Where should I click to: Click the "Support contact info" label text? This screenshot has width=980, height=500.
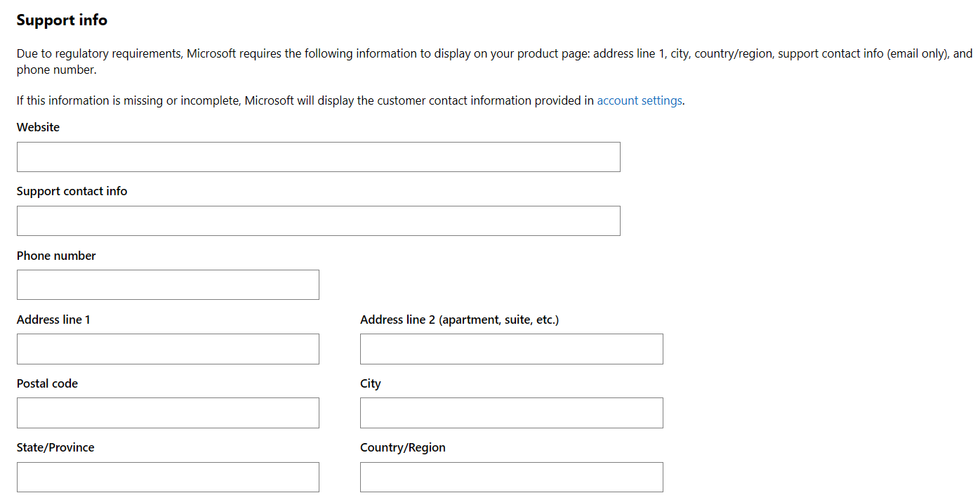coord(72,191)
